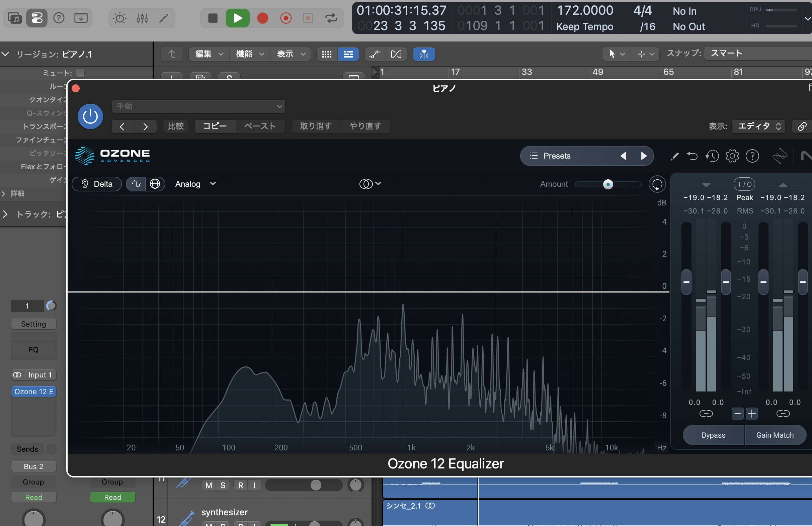Open Ozone undo history clock icon
The height and width of the screenshot is (526, 812).
pos(712,156)
